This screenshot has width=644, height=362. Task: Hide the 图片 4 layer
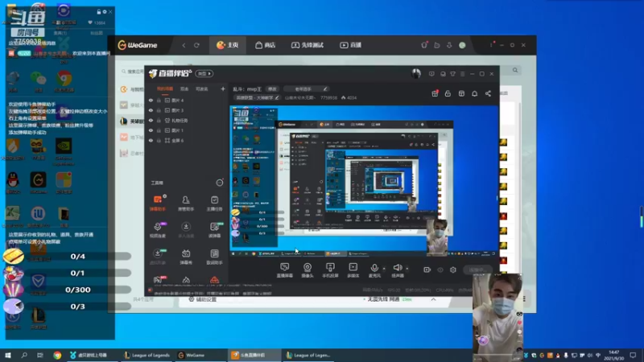151,100
